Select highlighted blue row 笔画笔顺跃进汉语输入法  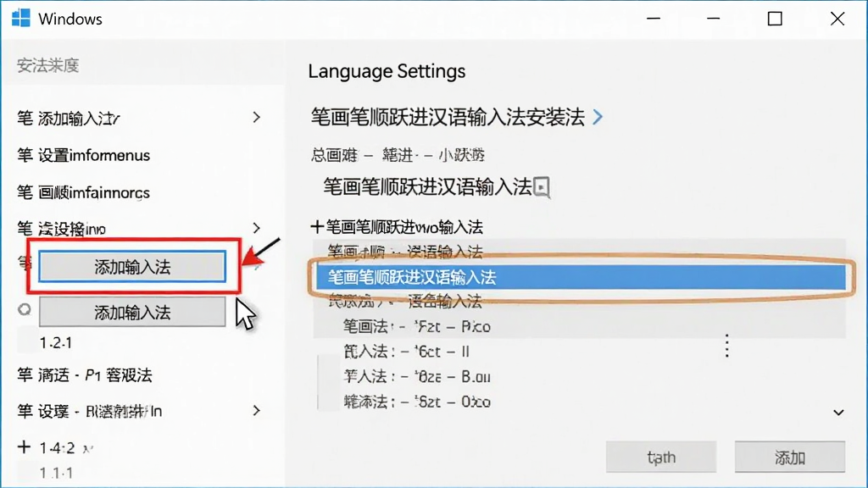pos(581,277)
